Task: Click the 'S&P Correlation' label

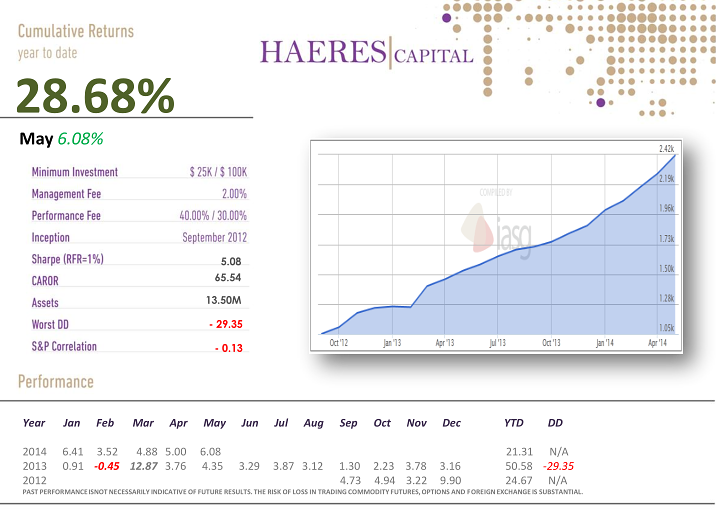Action: pyautogui.click(x=64, y=347)
